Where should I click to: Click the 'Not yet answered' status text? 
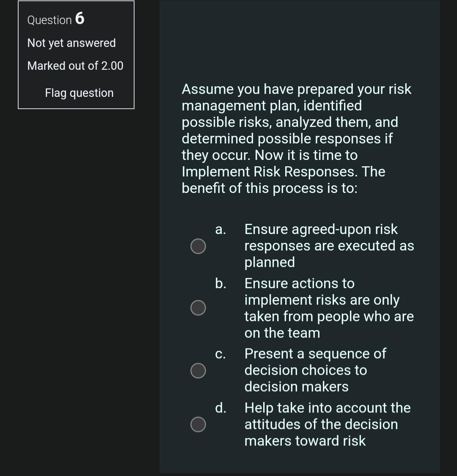pyautogui.click(x=71, y=43)
